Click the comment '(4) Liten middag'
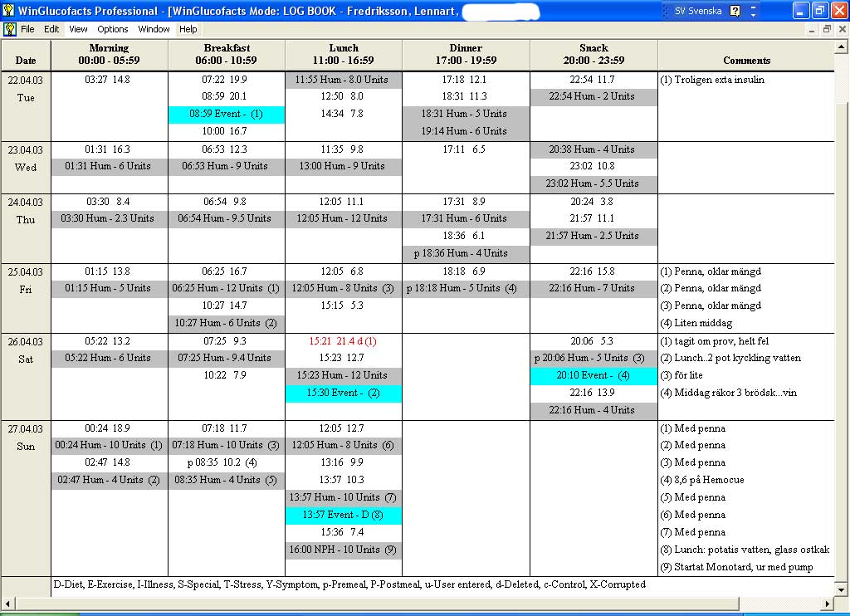 (x=696, y=323)
